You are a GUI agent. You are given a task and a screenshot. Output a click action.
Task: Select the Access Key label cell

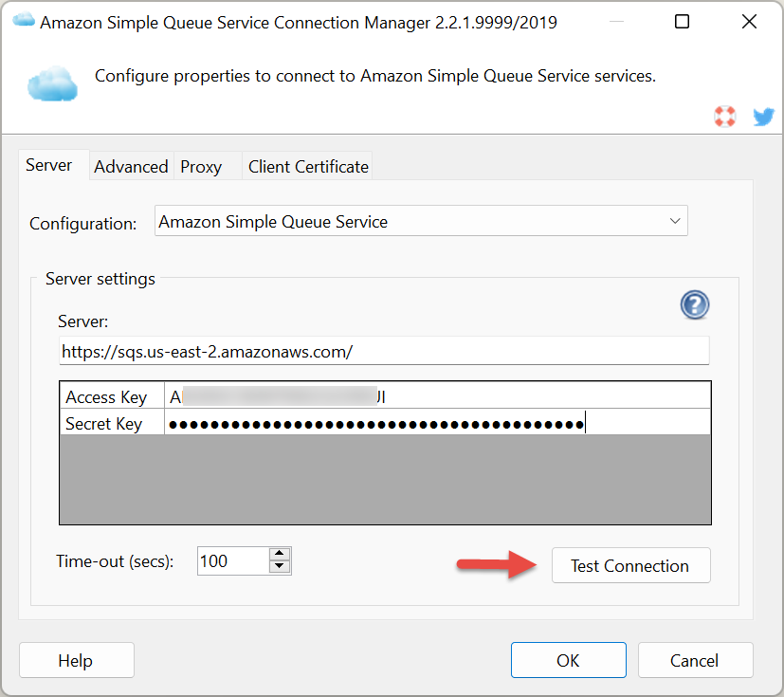pos(112,396)
